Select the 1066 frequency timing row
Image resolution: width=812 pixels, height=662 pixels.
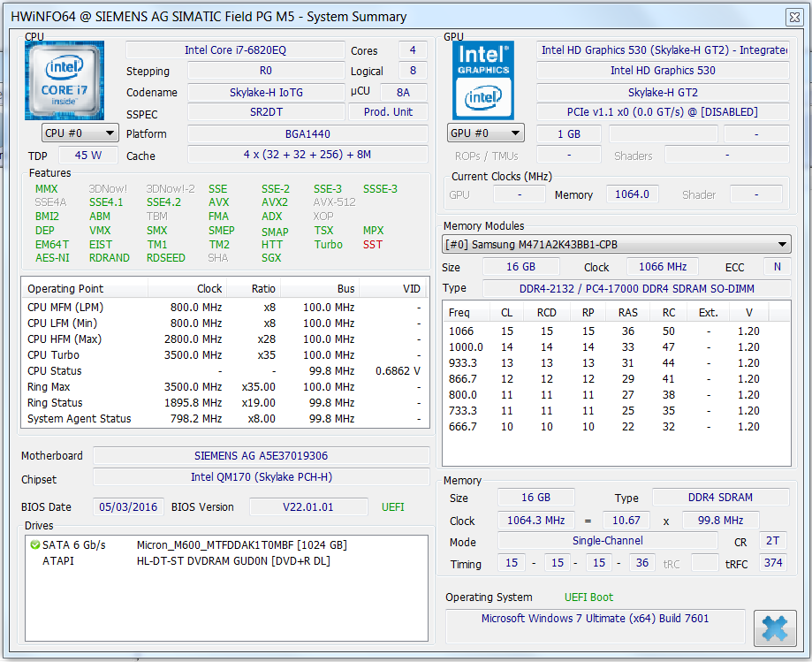tap(616, 331)
